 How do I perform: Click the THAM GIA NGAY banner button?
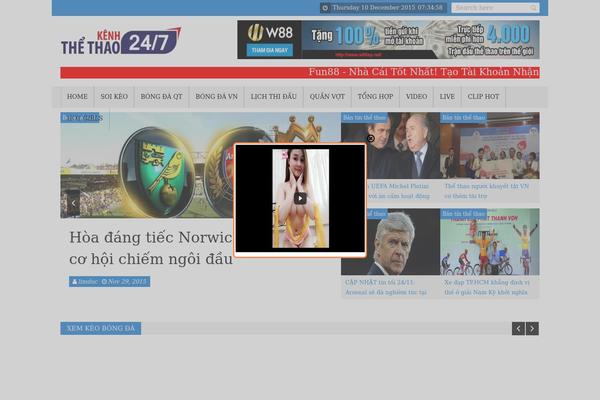tap(270, 50)
